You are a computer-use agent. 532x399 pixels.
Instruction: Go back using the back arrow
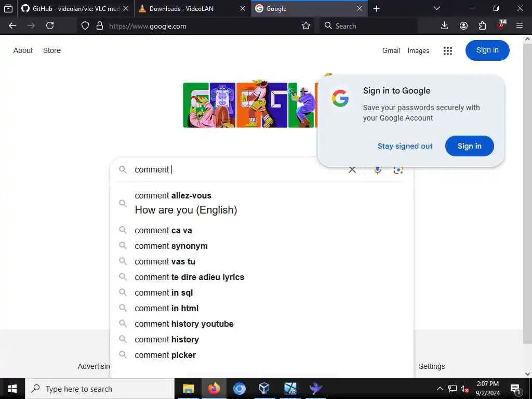12,26
